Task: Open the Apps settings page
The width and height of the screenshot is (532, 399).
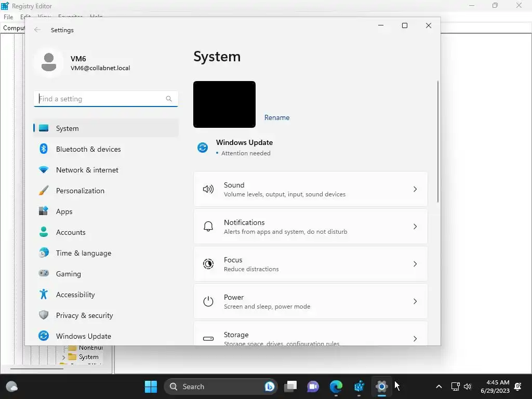Action: pos(106,211)
